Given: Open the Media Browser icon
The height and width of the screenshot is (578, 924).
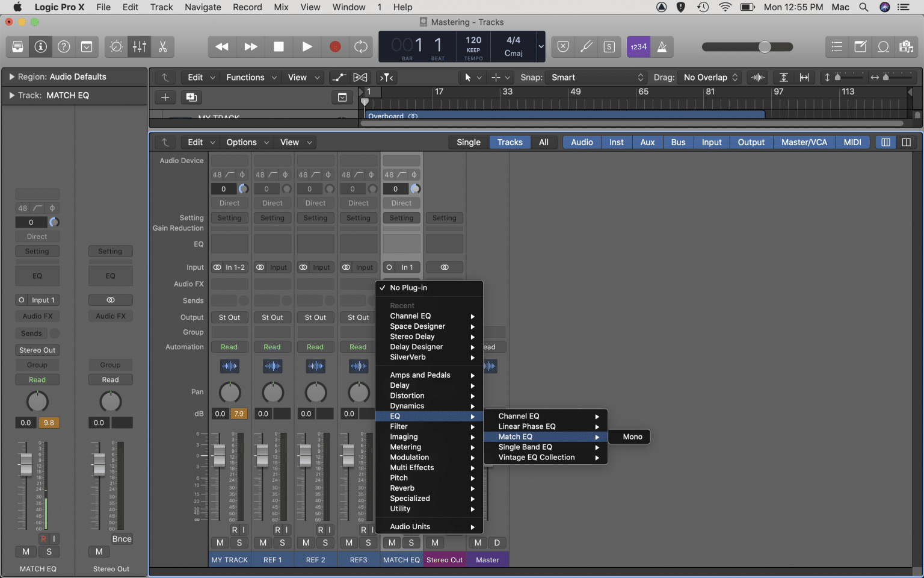Looking at the screenshot, I should tap(907, 46).
